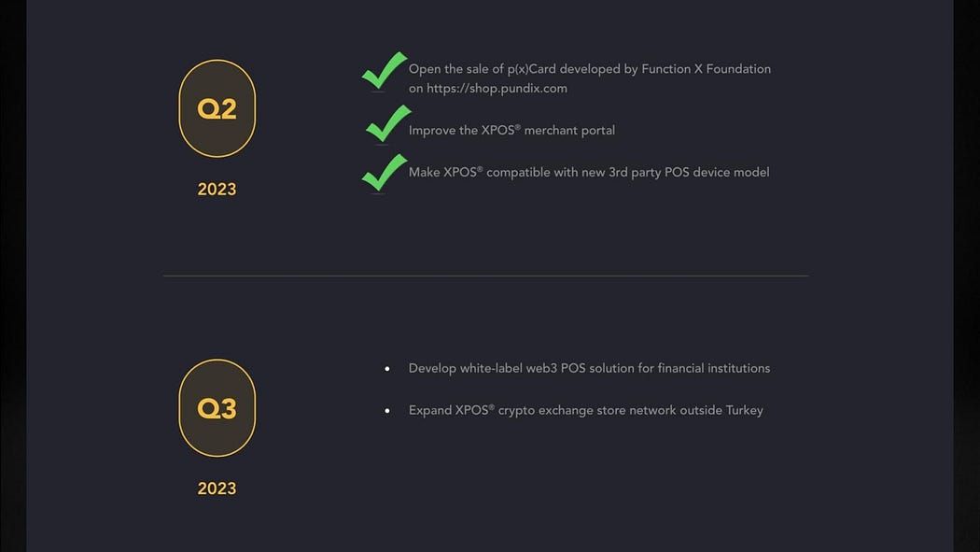
Task: Click the bullet before white-label web3 POS item
Action: [387, 369]
